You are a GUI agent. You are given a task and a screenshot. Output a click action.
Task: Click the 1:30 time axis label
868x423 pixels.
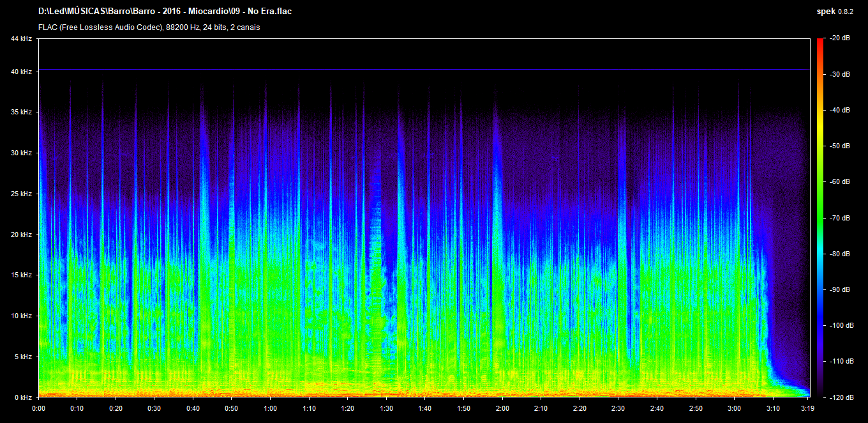pyautogui.click(x=386, y=408)
